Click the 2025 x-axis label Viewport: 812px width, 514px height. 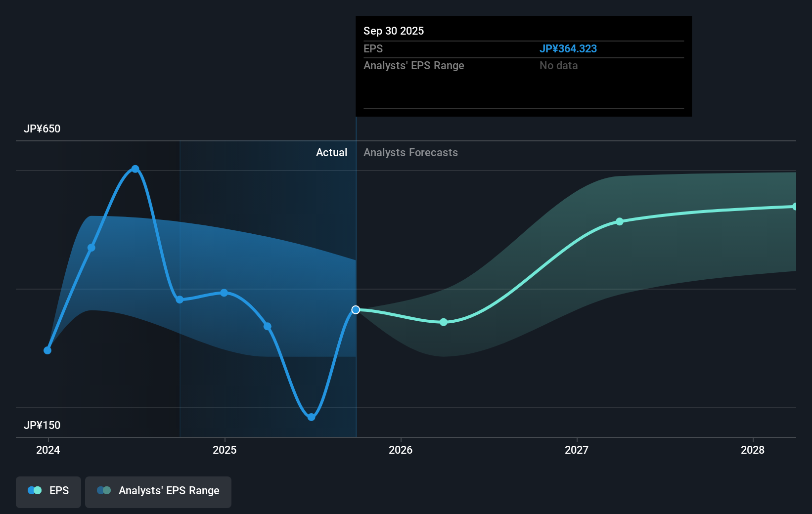coord(225,450)
